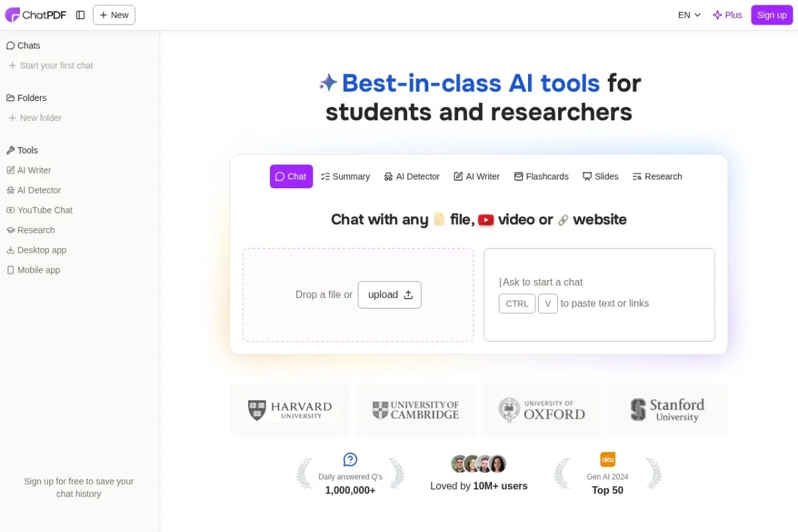Select the Summary tab
The image size is (798, 532).
tap(345, 176)
